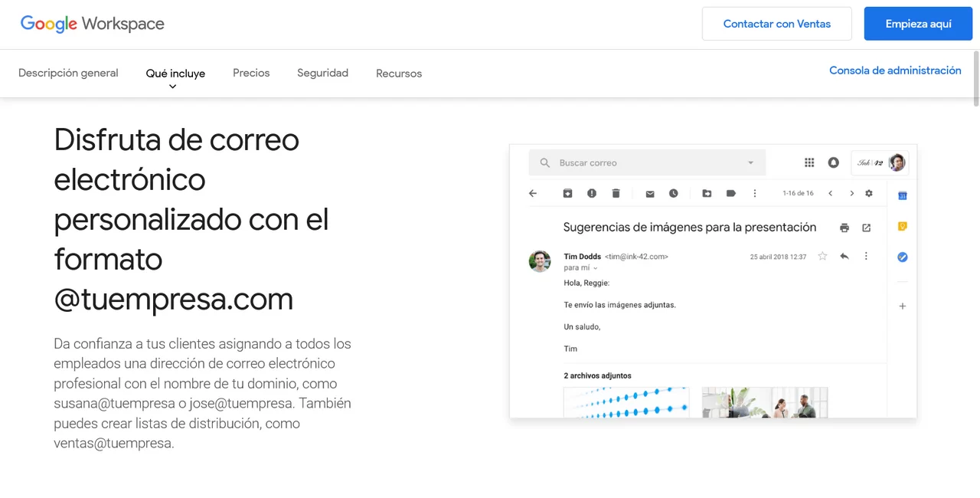This screenshot has width=980, height=498.
Task: Open the dotted blue attachment thumbnail
Action: click(626, 402)
